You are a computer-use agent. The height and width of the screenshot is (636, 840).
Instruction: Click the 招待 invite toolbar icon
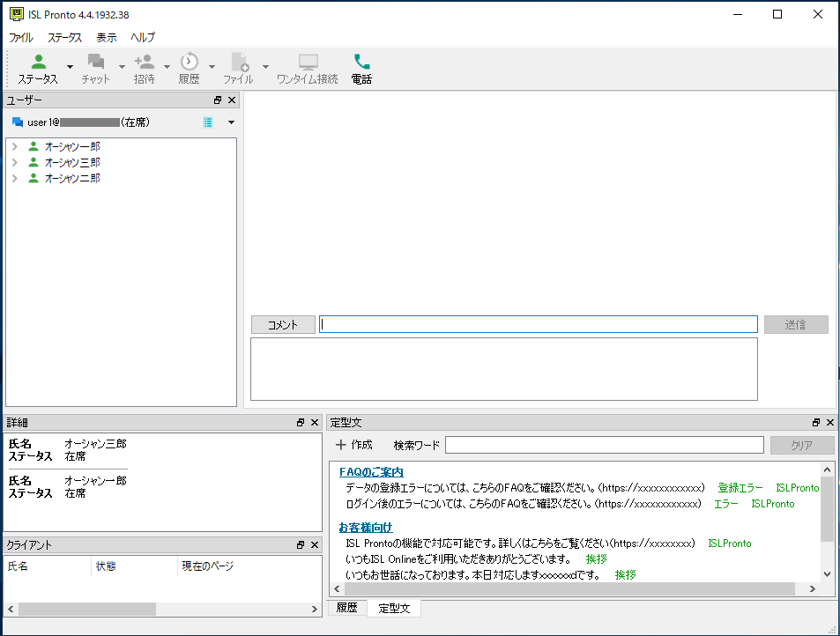[144, 62]
